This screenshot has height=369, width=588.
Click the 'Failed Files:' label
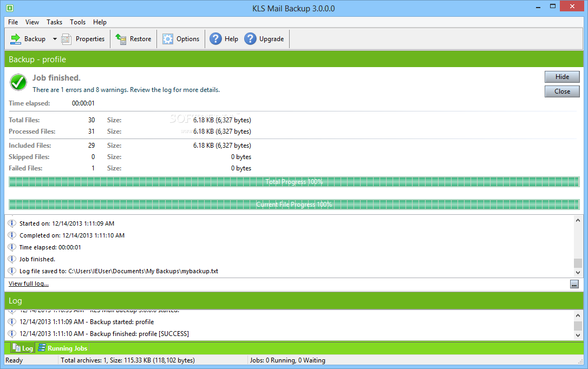(25, 168)
